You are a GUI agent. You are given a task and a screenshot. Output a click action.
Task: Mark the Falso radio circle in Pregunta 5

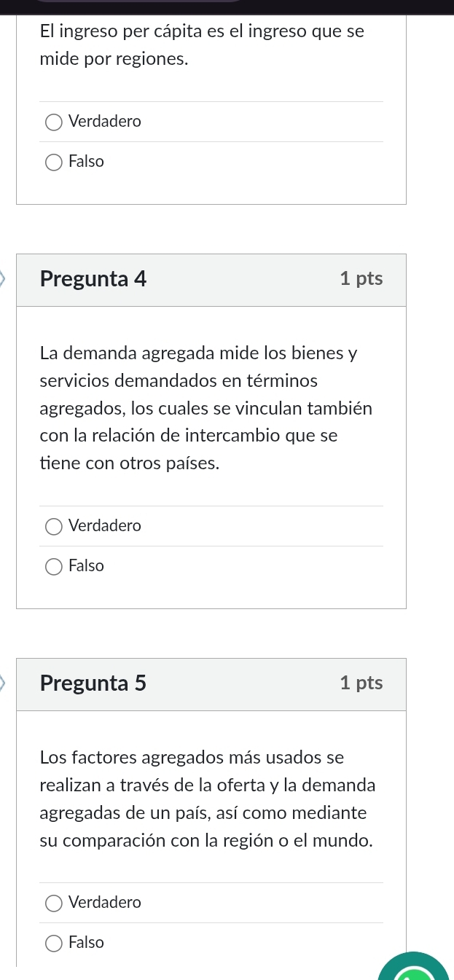[x=54, y=944]
